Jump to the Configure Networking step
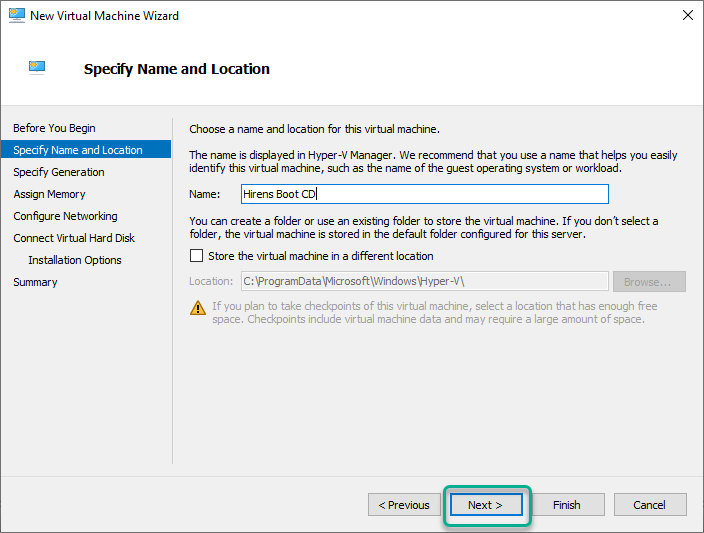Viewport: 704px width, 533px height. point(66,216)
